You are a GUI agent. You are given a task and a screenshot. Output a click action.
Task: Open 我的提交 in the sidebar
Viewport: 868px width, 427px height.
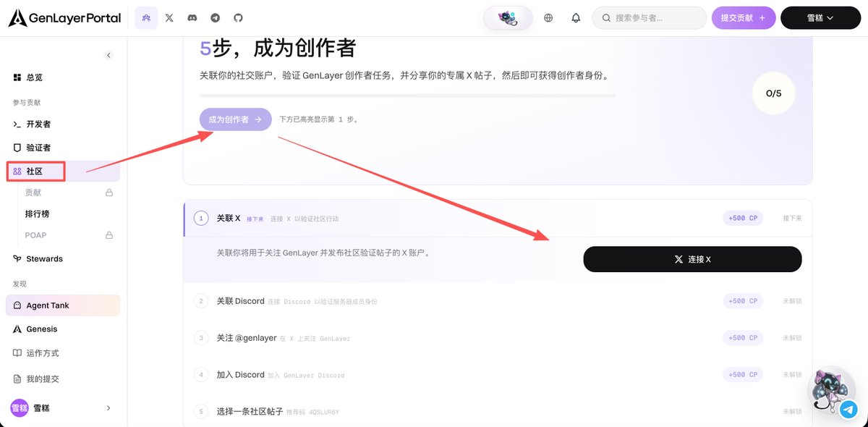coord(63,379)
